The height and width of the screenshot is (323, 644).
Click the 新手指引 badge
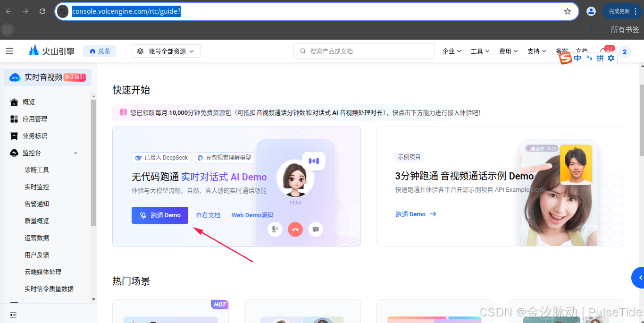coord(75,76)
